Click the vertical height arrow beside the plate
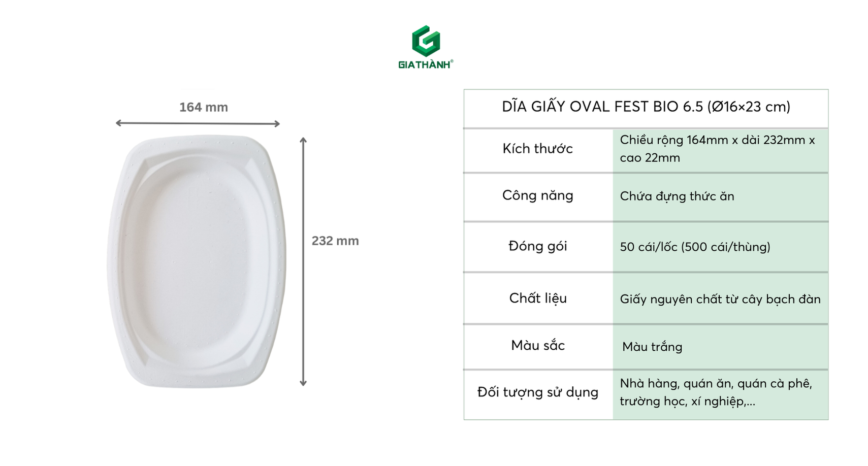Viewport: 868px width, 466px height. coord(303,261)
